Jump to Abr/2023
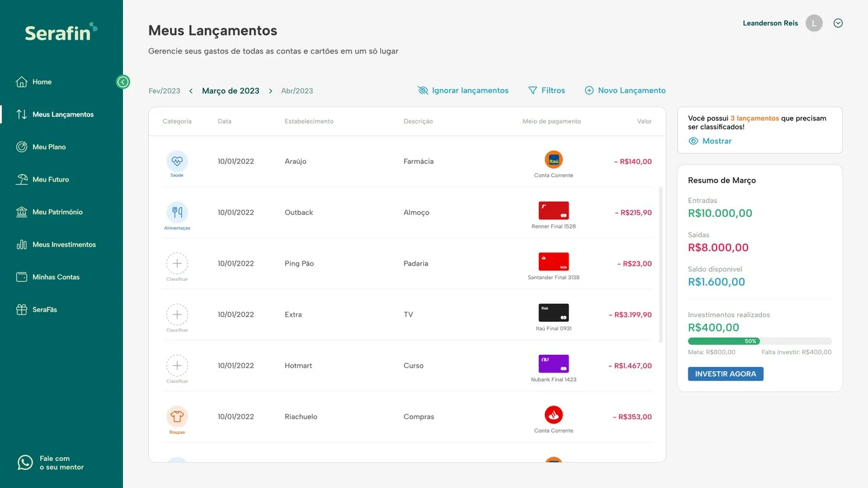868x488 pixels. 297,91
